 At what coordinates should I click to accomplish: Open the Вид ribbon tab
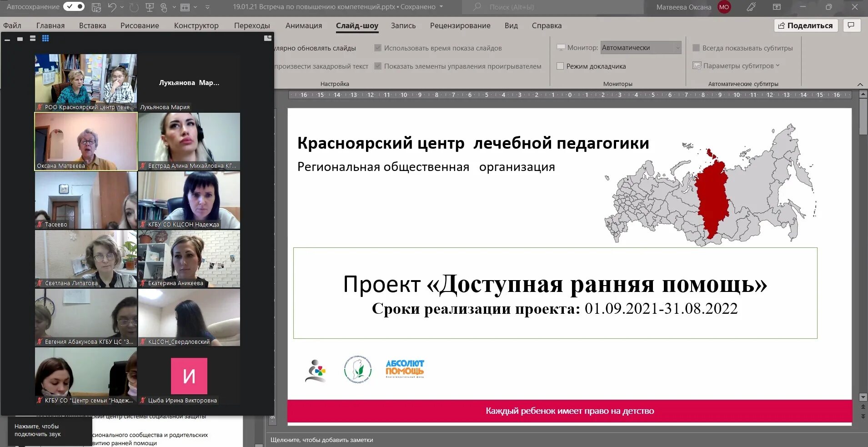[511, 25]
